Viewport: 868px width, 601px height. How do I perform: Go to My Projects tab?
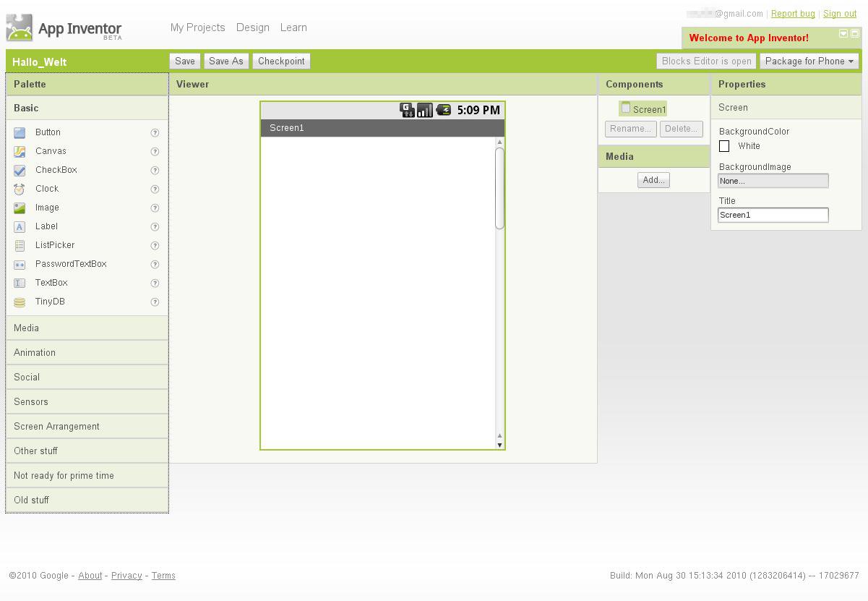point(197,27)
